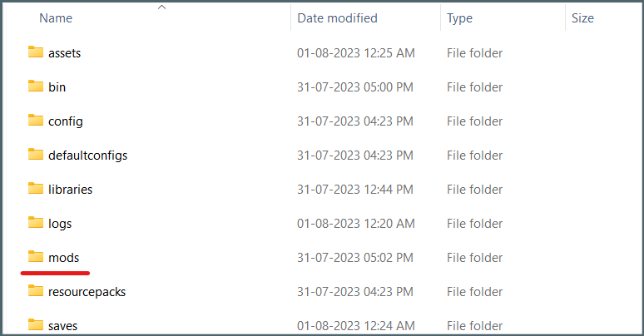Click the libraries folder icon

(35, 189)
